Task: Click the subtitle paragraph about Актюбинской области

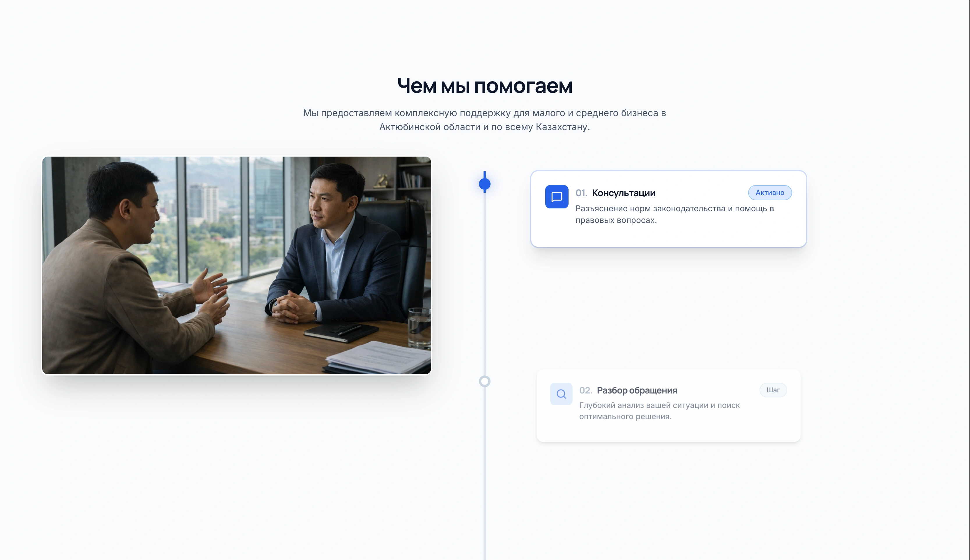Action: pos(485,120)
